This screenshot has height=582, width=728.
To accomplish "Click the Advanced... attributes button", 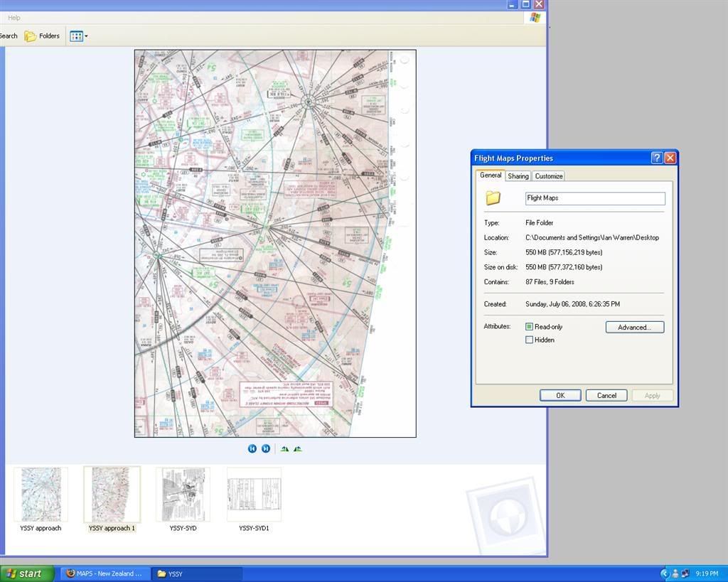I will point(634,328).
